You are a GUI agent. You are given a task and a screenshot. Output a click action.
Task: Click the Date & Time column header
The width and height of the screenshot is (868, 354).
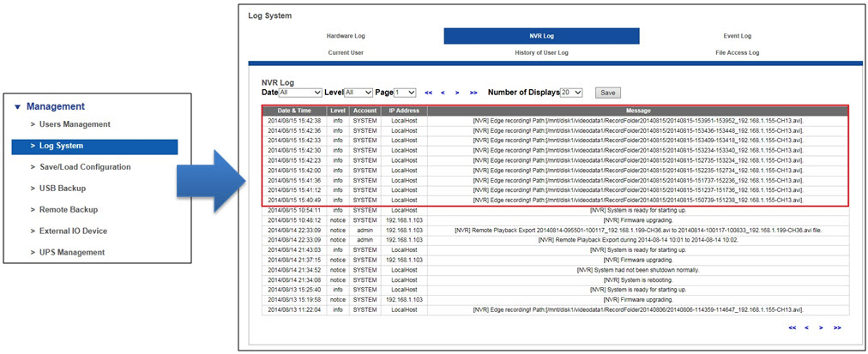tap(294, 111)
